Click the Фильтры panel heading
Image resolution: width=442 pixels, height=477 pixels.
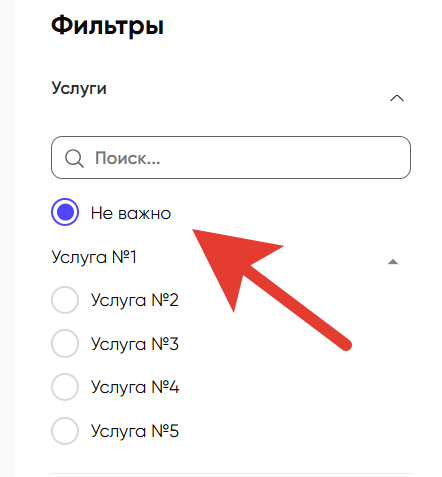[107, 26]
